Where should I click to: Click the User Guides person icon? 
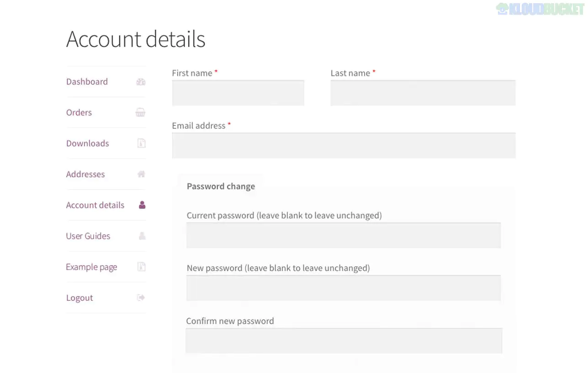[142, 236]
